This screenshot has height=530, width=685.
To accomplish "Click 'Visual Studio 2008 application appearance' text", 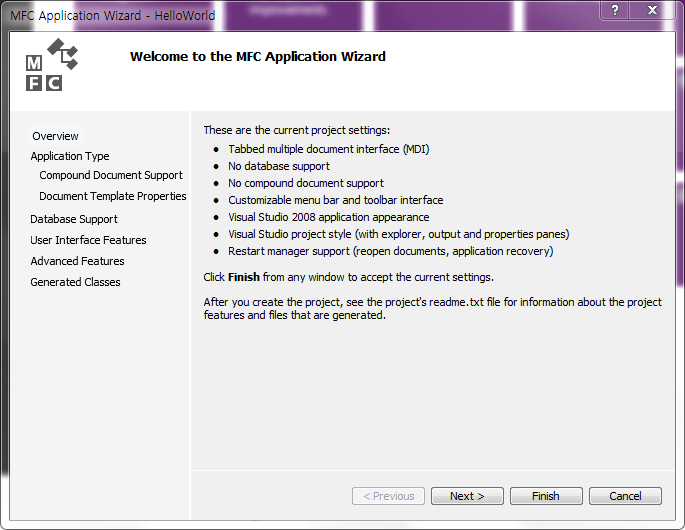I will (x=329, y=217).
